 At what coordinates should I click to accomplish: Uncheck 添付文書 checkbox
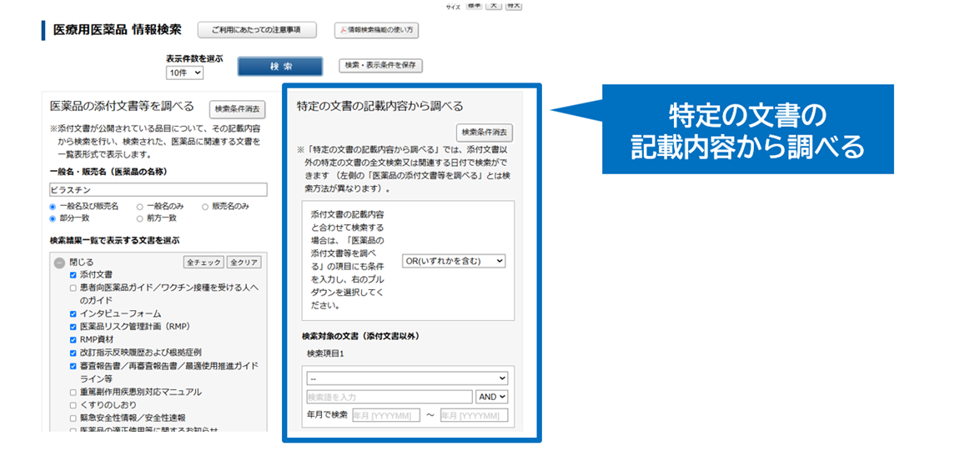[x=73, y=275]
